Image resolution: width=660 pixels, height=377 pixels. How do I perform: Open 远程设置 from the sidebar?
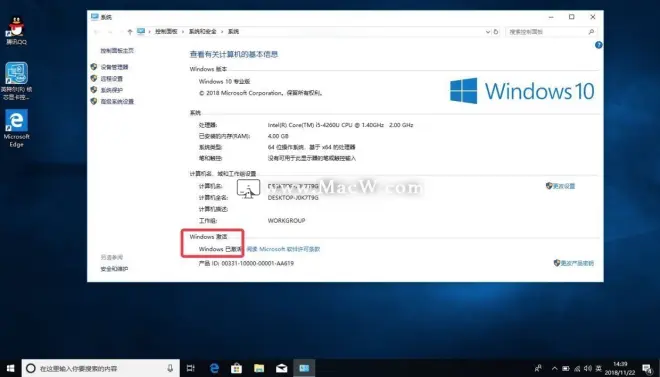[x=112, y=79]
